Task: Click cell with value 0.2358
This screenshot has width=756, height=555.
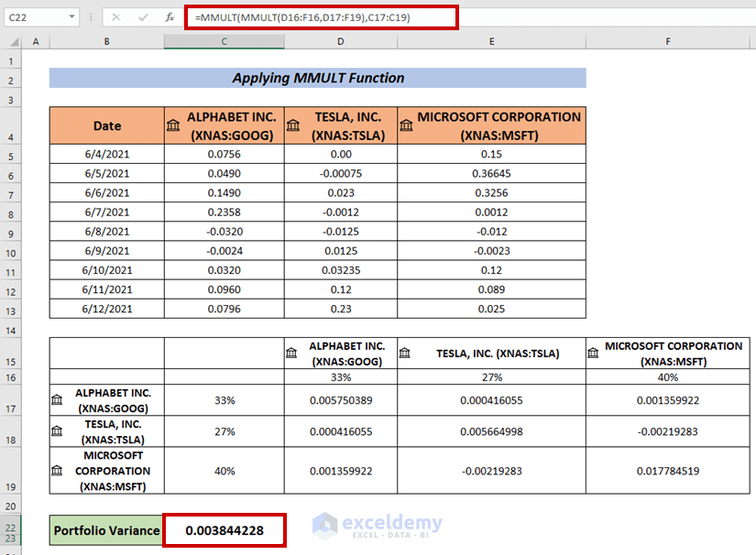Action: (x=225, y=212)
